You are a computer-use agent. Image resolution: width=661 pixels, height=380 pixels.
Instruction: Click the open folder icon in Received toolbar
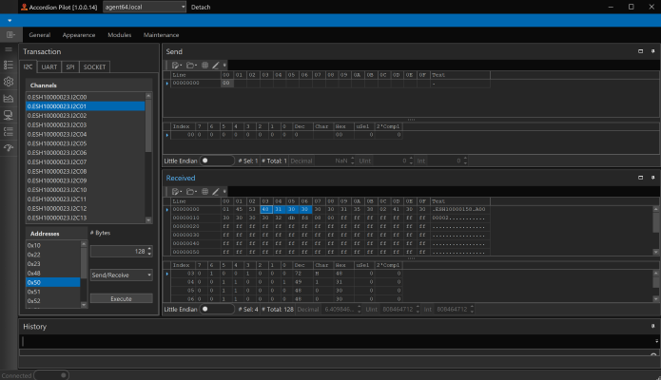(x=191, y=192)
